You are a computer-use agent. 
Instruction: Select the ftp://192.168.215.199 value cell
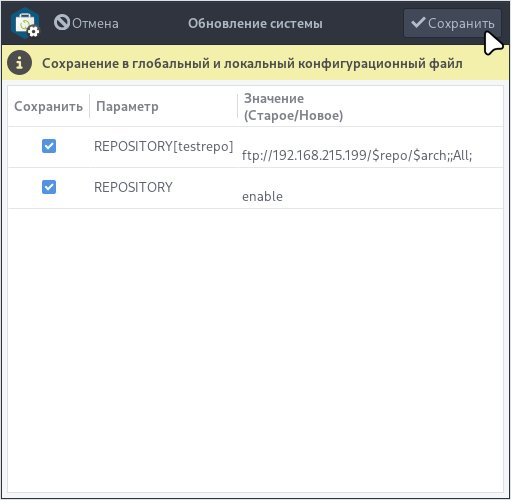357,155
